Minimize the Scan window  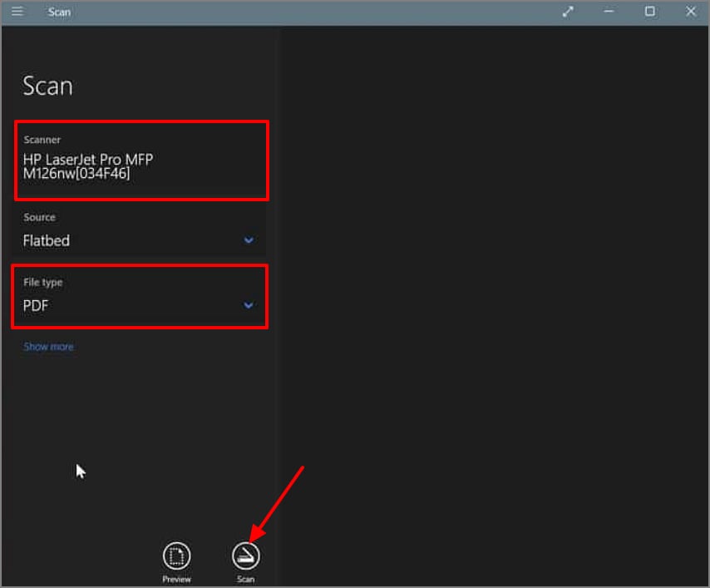tap(609, 12)
